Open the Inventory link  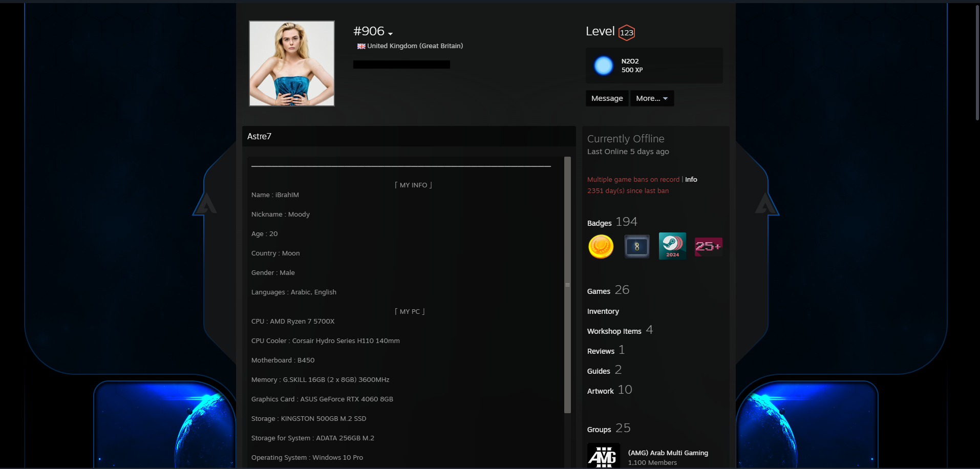603,311
